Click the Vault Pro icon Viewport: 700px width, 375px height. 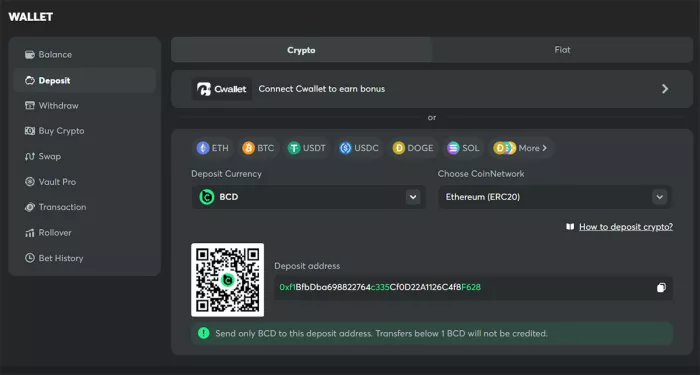30,182
